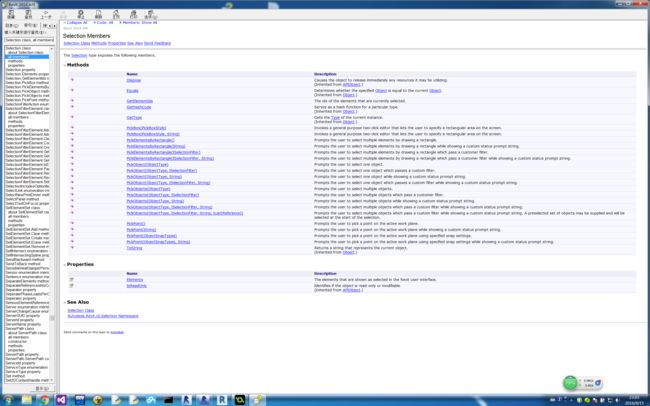This screenshot has height=406, width=650.
Task: Open the PickObject(ObjectType) link
Action: [148, 164]
